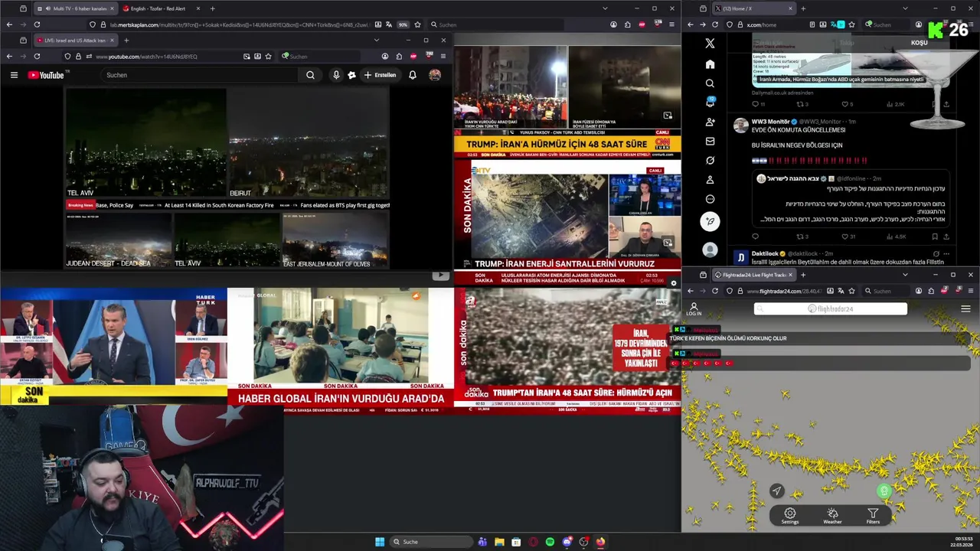980x551 pixels.
Task: Open X Home from sidebar
Action: (x=710, y=64)
